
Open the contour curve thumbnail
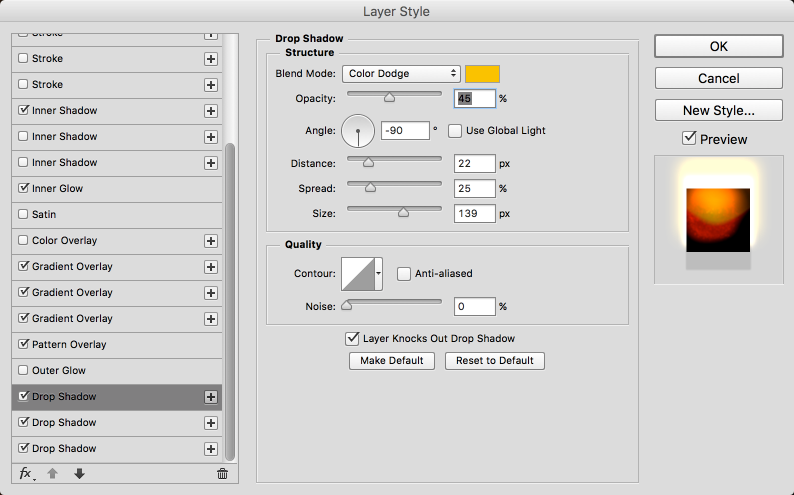tap(357, 273)
